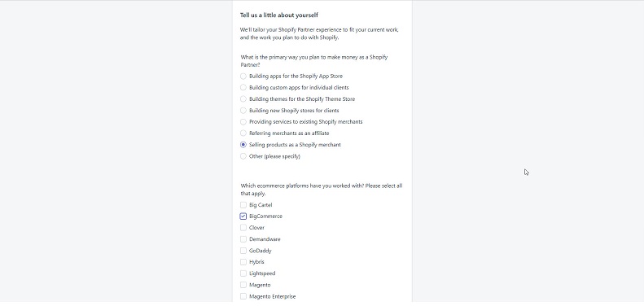Click the Tell us a little about yourself heading
This screenshot has height=306, width=644.
point(279,15)
